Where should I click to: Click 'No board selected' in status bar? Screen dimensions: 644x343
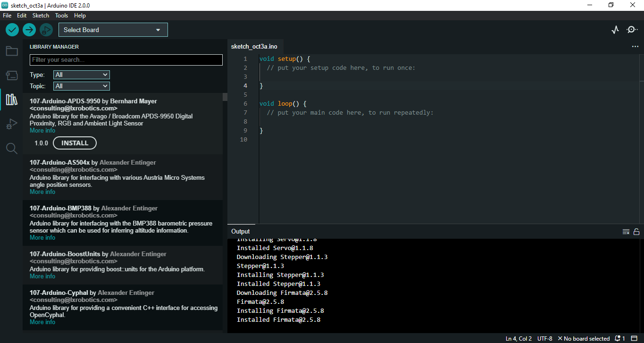tap(584, 338)
